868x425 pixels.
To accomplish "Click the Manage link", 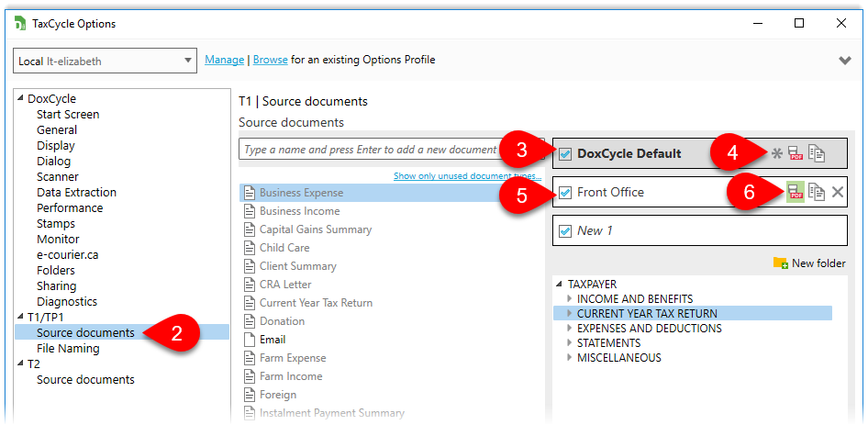I will pyautogui.click(x=224, y=60).
